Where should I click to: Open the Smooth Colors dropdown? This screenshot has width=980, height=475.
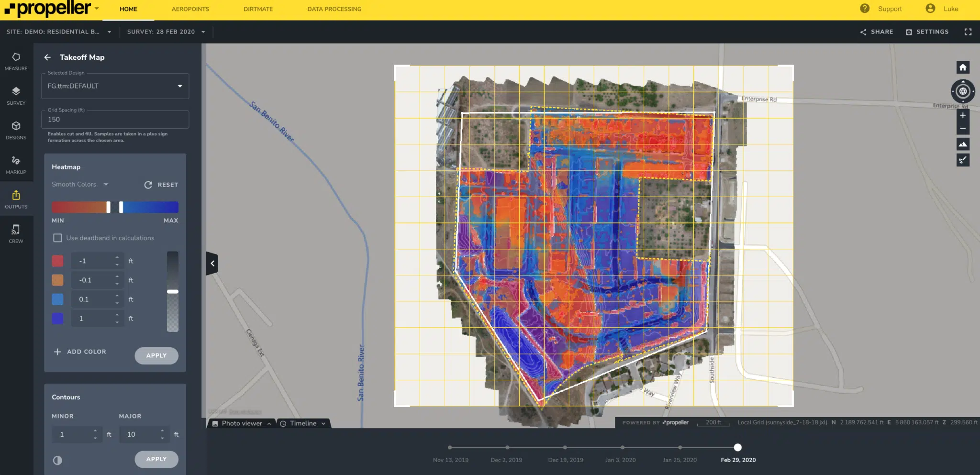click(x=80, y=185)
